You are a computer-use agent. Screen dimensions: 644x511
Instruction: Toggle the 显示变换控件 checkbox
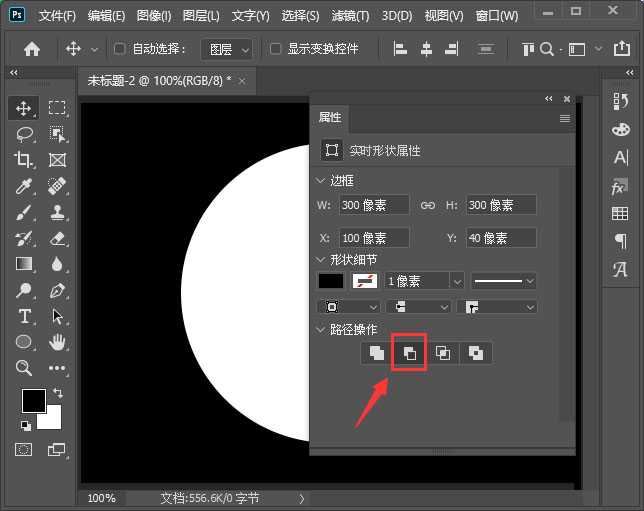(x=276, y=49)
